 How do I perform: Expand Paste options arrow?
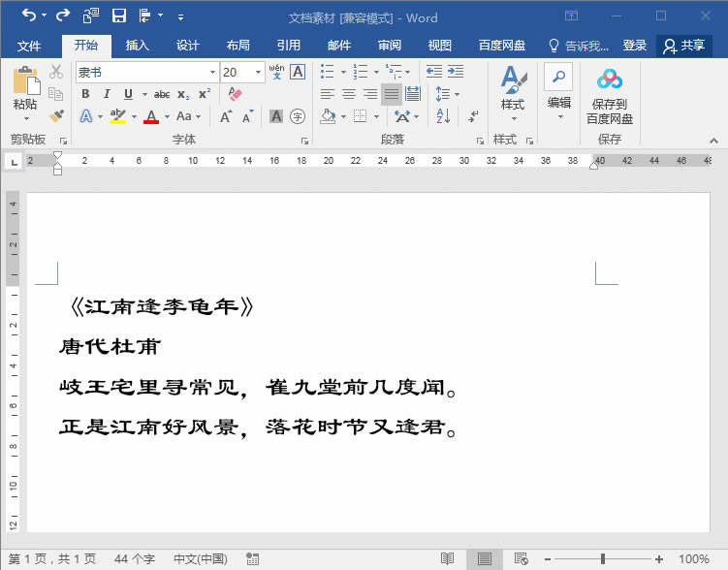point(26,119)
